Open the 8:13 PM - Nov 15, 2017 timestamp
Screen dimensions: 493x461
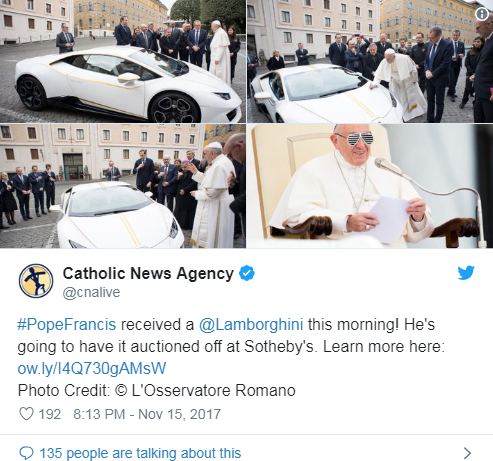pyautogui.click(x=147, y=414)
